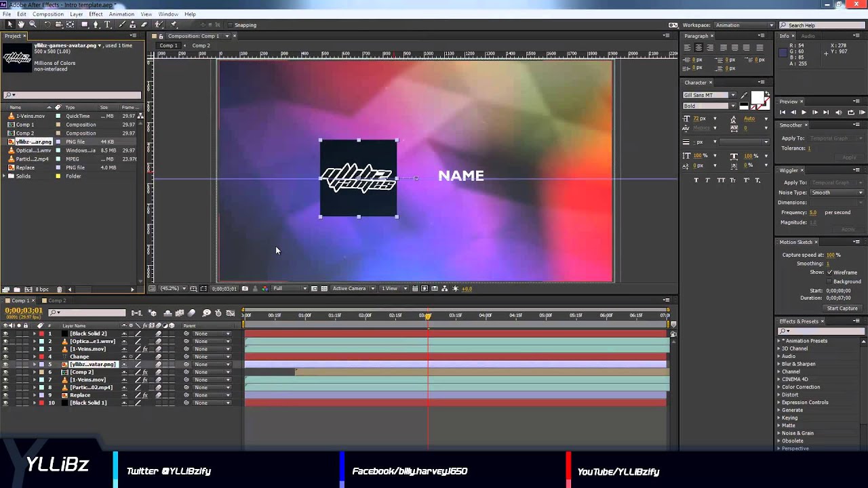Click the Comp 2 breadcrumb in viewer

click(x=201, y=46)
